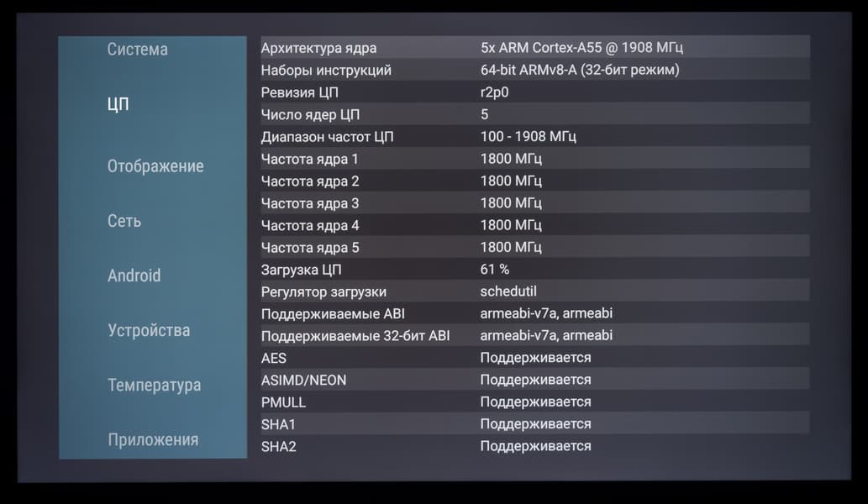Open the Устройства section
This screenshot has width=868, height=504.
149,330
